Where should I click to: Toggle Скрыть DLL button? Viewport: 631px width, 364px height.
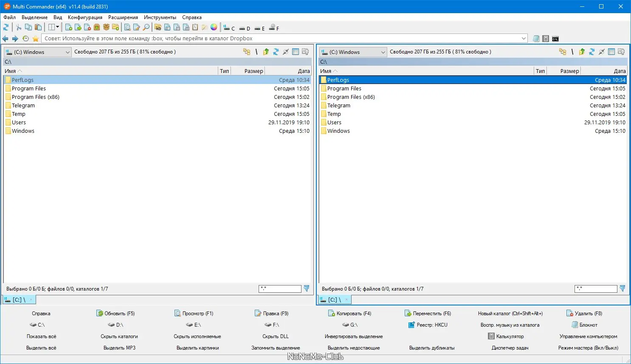pyautogui.click(x=276, y=336)
